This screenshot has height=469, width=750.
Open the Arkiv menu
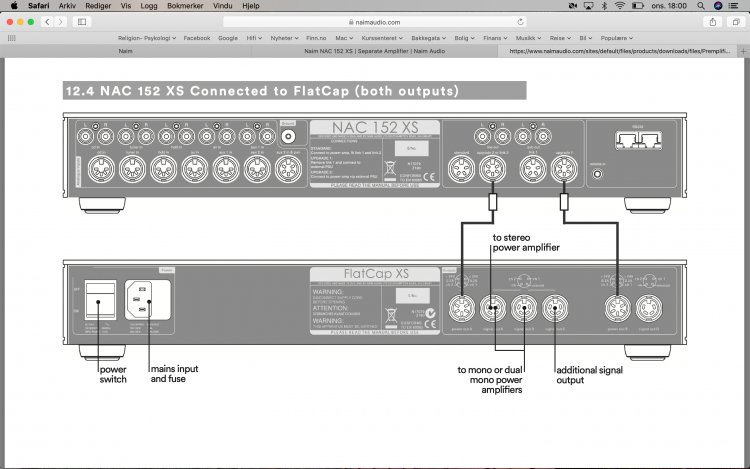67,6
